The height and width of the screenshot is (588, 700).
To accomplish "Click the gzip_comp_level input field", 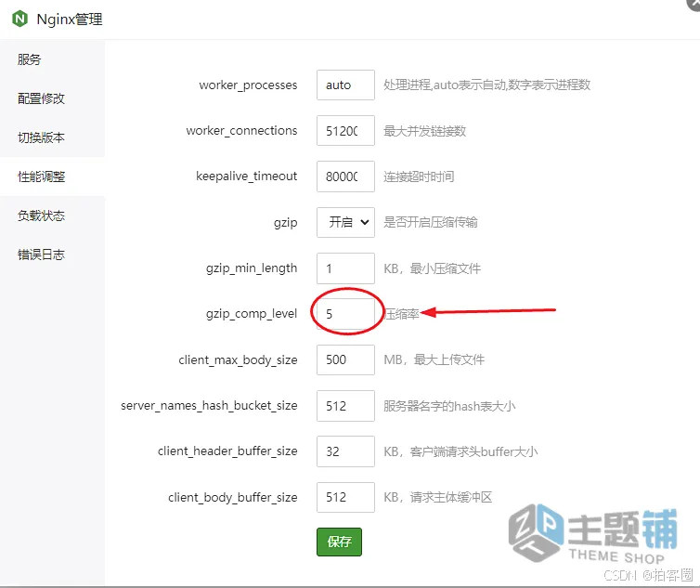I will tap(345, 314).
